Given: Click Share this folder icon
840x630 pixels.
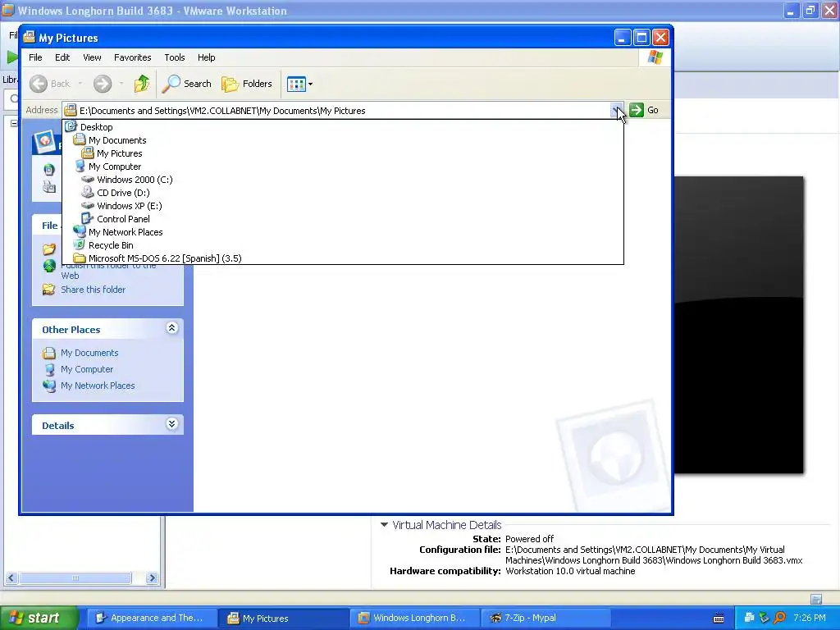Looking at the screenshot, I should coord(48,290).
